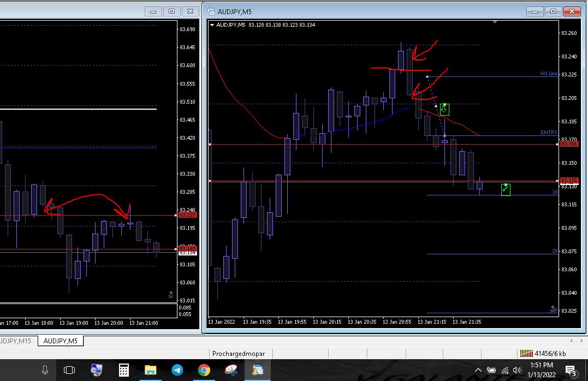Viewport: 588px width, 381px height.
Task: Open the computer monitor app in taskbar
Action: coord(97,370)
